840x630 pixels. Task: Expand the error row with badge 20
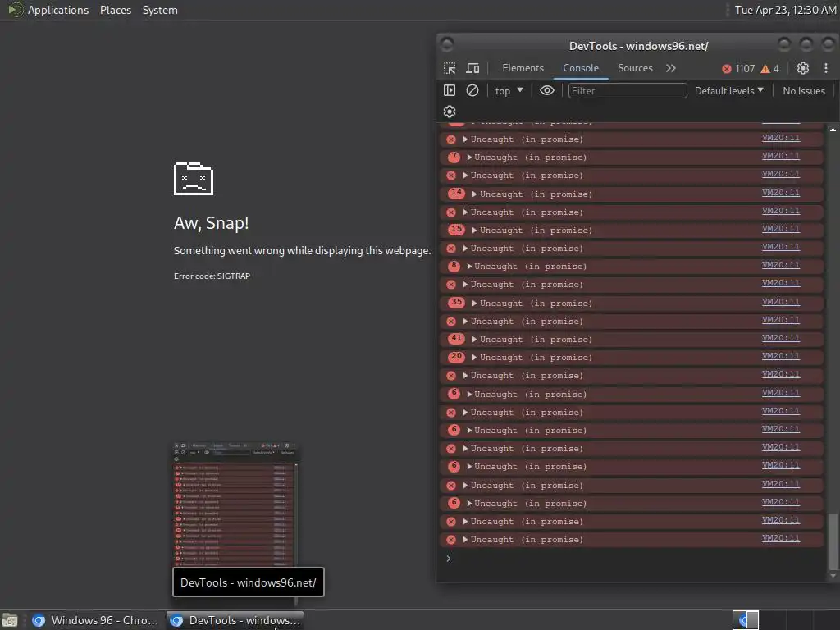[x=475, y=358]
